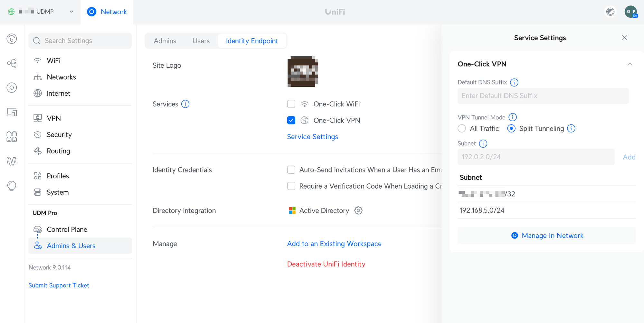Viewport: 644px width, 323px height.
Task: Switch to the Admins tab
Action: 165,41
